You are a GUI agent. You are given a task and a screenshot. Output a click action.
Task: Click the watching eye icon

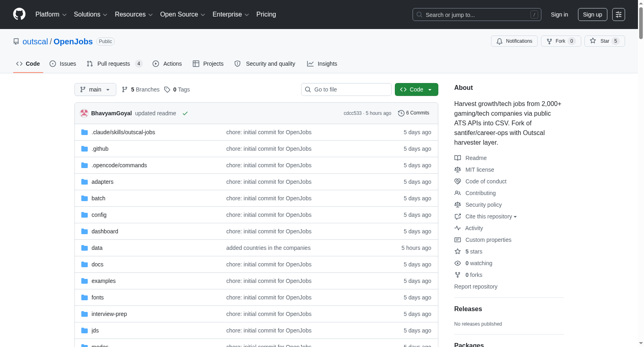[458, 263]
